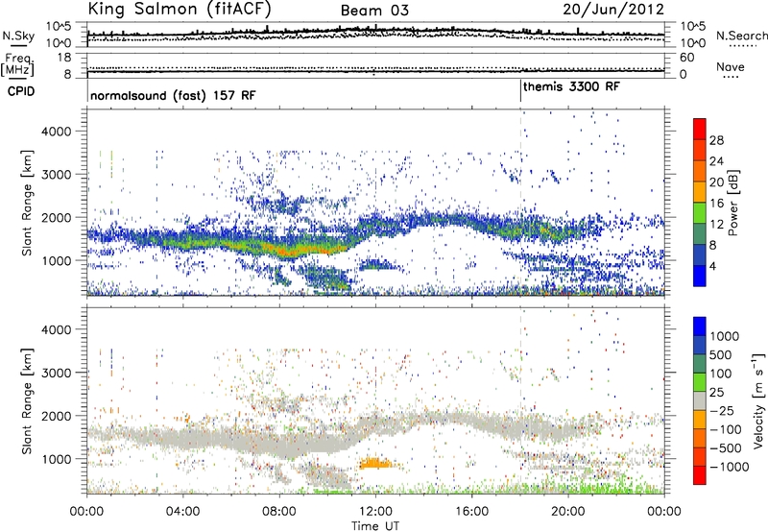Click the 04:00 time tick label

(182, 512)
